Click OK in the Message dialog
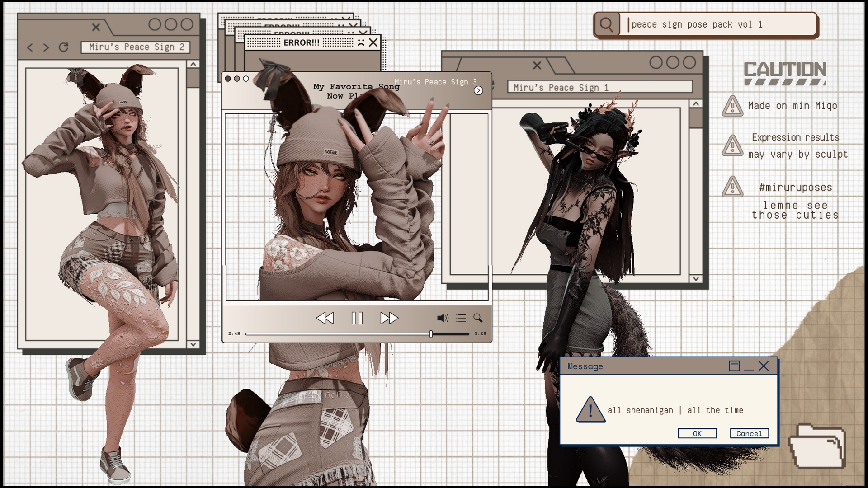Image resolution: width=868 pixels, height=488 pixels. coord(697,433)
